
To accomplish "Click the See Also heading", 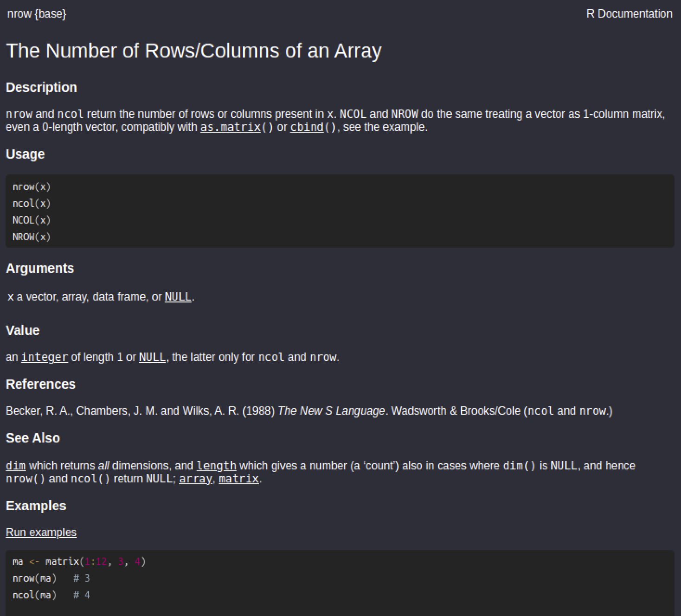I will [x=32, y=437].
